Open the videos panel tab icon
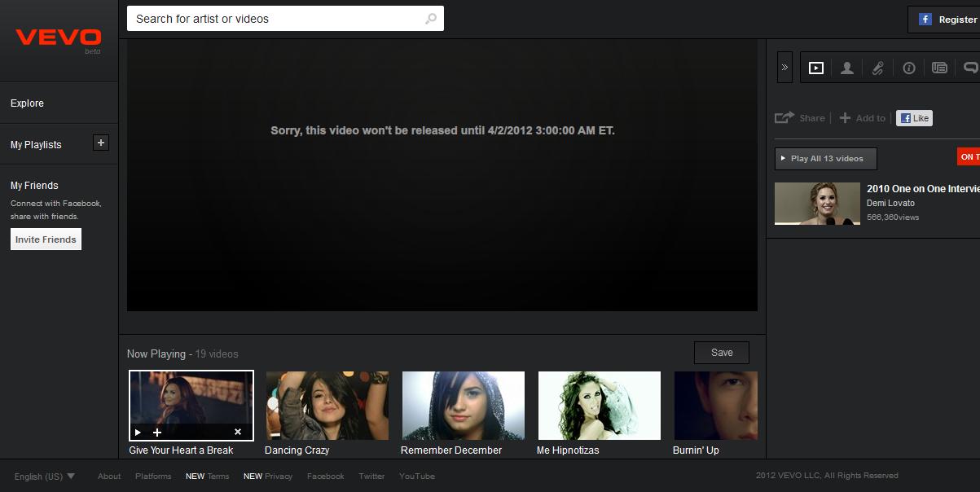980x492 pixels. click(x=816, y=68)
